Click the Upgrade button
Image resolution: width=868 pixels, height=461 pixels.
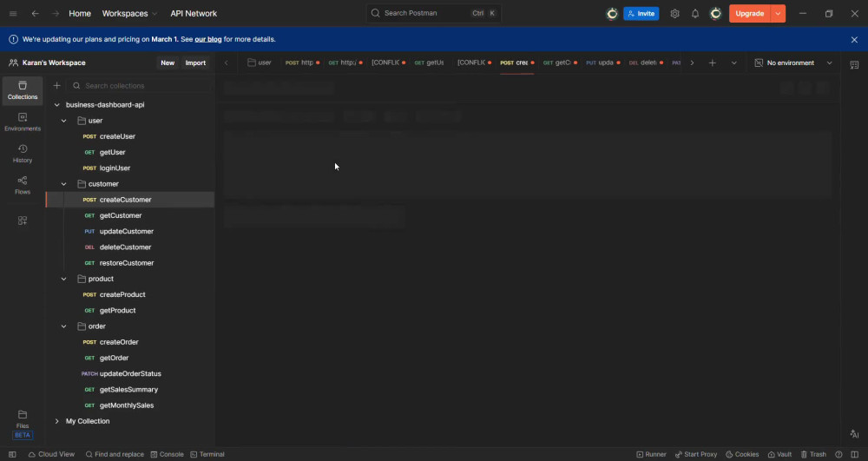[750, 13]
